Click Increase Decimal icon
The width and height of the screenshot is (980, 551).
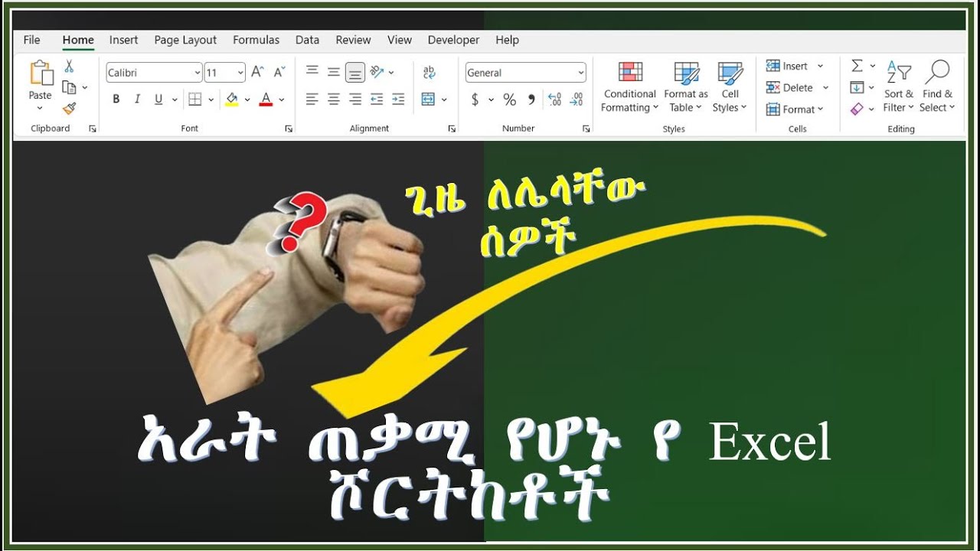pyautogui.click(x=555, y=99)
